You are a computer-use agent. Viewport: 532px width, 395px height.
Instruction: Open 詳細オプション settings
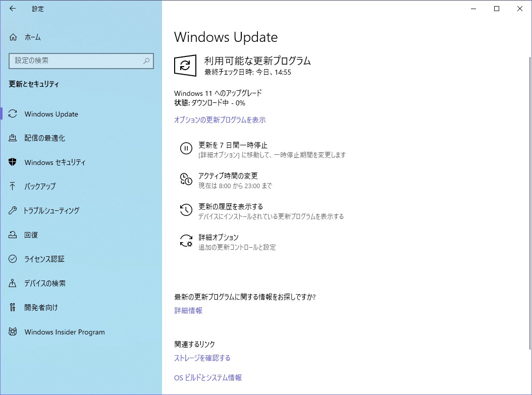(228, 242)
